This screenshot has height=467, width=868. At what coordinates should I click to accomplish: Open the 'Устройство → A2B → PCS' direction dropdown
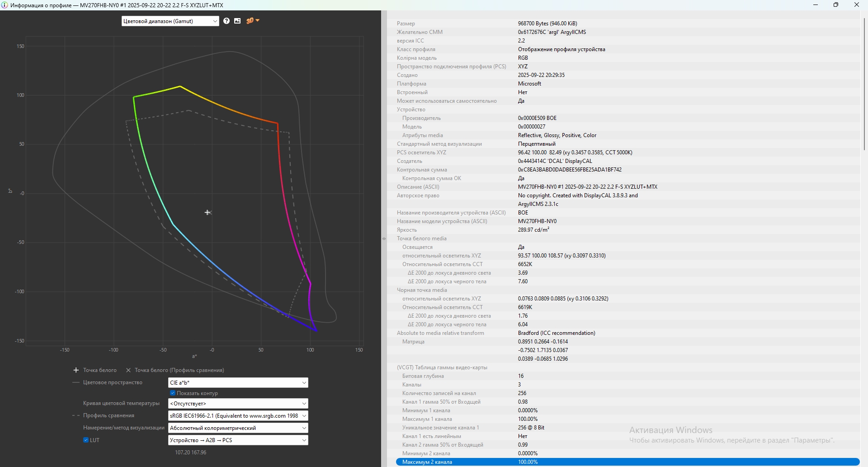238,440
